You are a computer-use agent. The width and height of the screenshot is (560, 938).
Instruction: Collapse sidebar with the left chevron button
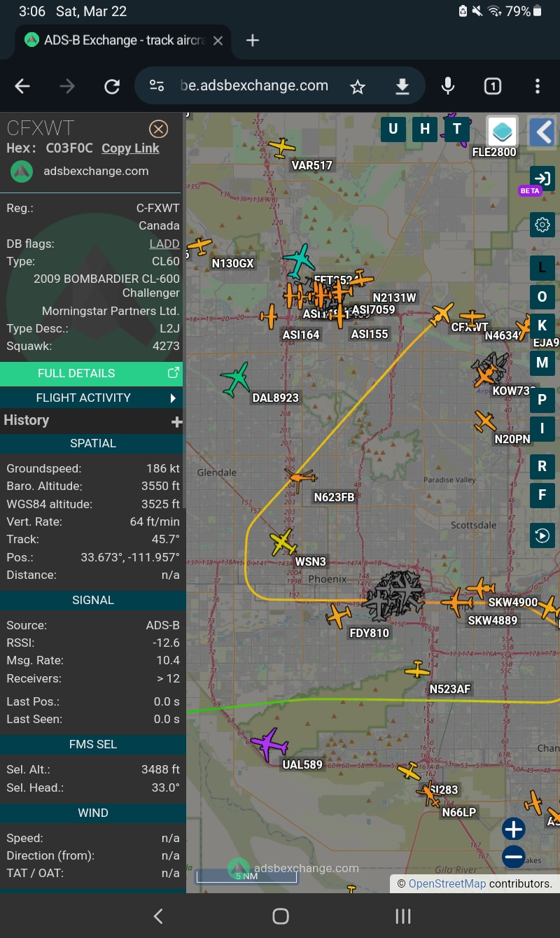click(542, 131)
